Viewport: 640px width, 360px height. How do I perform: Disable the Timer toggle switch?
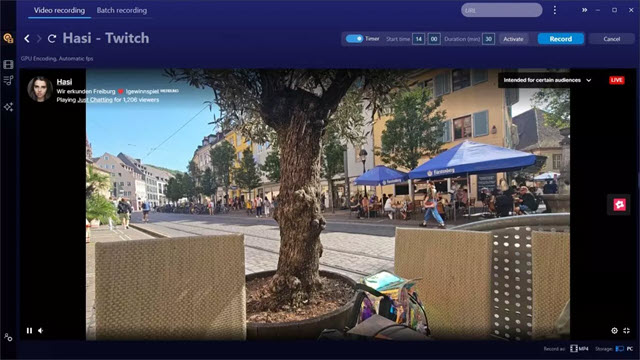[354, 39]
